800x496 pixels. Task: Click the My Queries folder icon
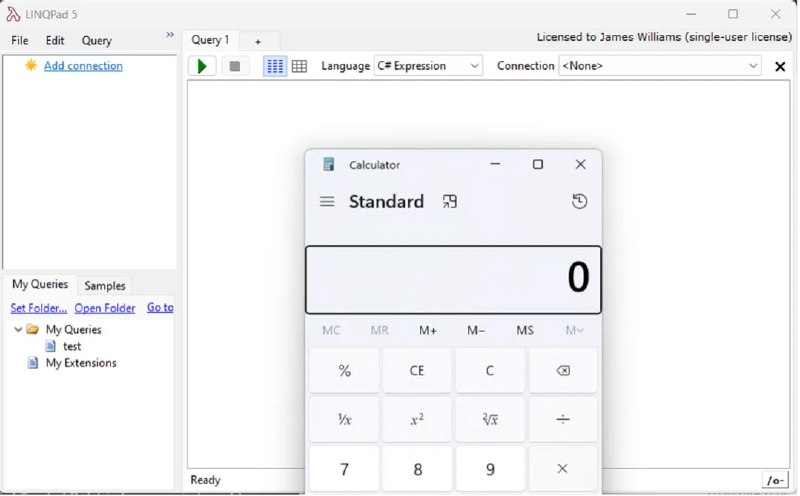coord(33,329)
